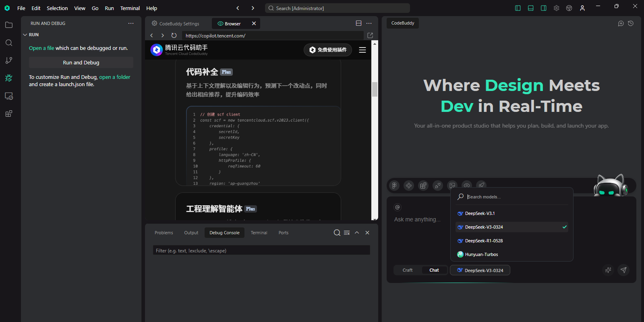This screenshot has height=322, width=644.
Task: Clear the debug console icon
Action: click(x=347, y=233)
